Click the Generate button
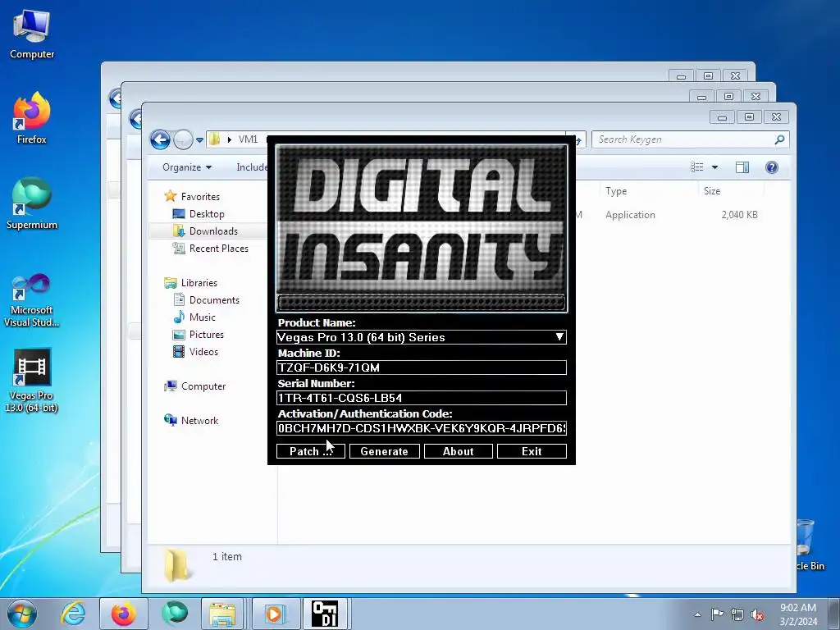Viewport: 840px width, 630px height. pyautogui.click(x=384, y=452)
